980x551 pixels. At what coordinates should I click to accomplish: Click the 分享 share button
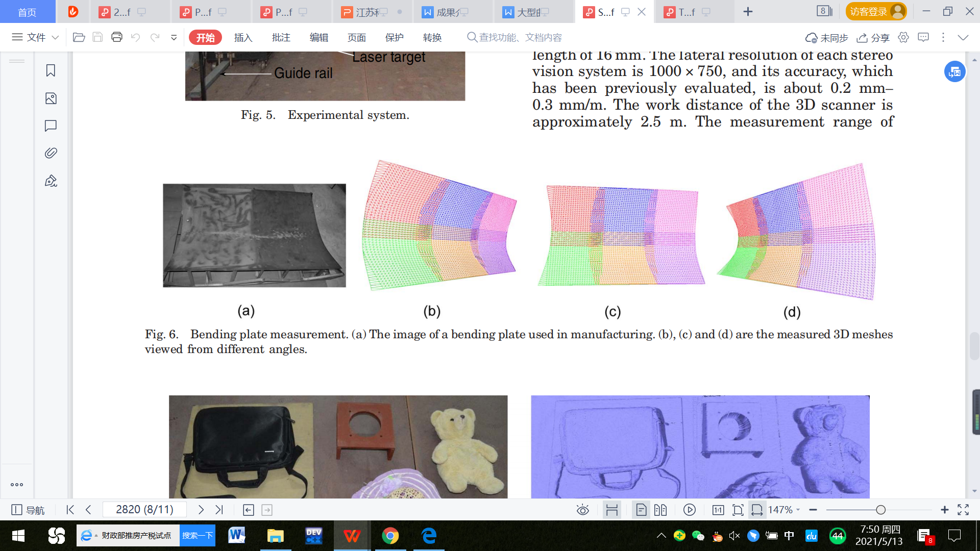click(x=873, y=37)
